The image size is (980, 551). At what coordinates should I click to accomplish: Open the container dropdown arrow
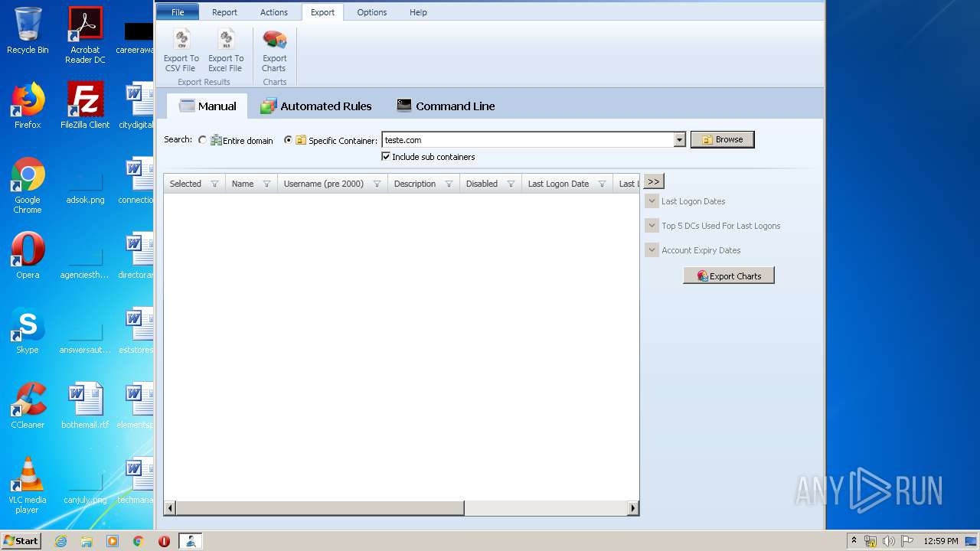(x=679, y=140)
